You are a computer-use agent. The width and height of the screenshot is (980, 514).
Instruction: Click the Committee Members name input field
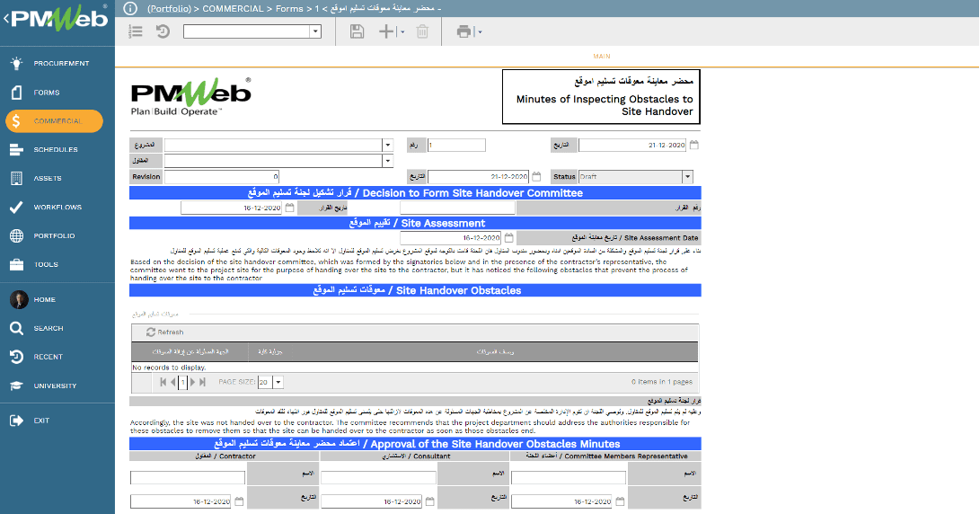pyautogui.click(x=568, y=478)
